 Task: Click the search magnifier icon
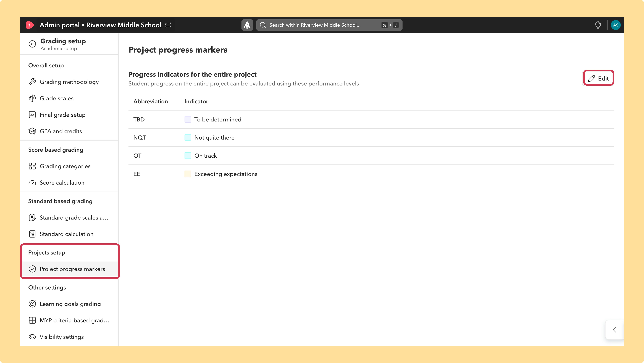[263, 25]
